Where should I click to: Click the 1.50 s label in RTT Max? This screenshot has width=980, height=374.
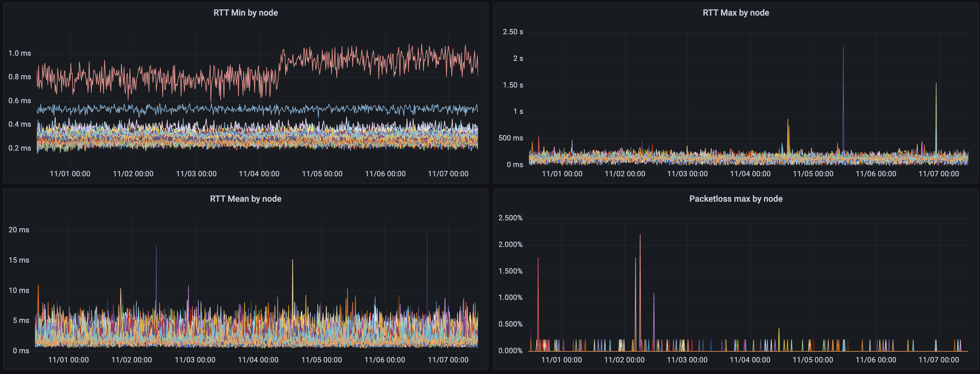pyautogui.click(x=512, y=85)
